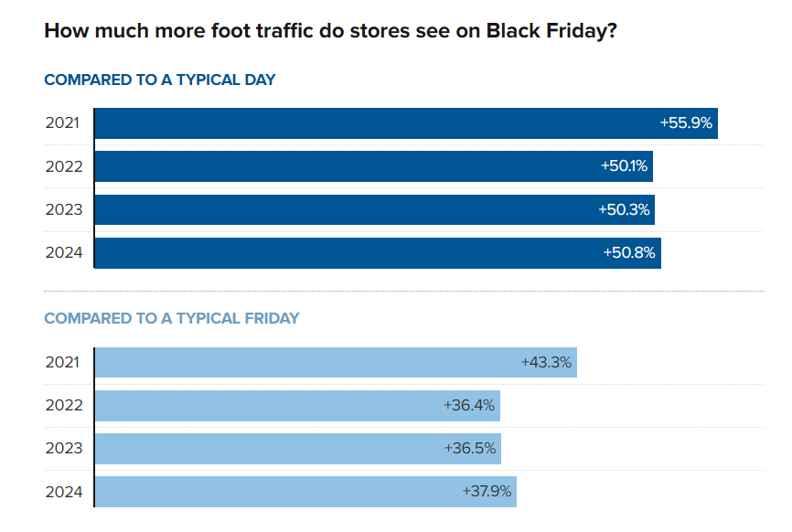Select the +50.8% value label
Viewport: 792px width, 532px height.
tap(629, 253)
